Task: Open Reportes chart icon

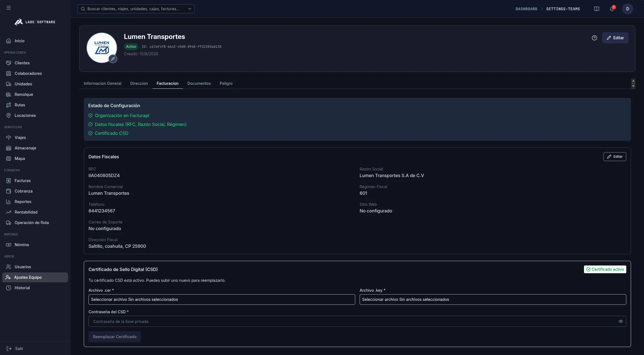Action: (x=9, y=202)
